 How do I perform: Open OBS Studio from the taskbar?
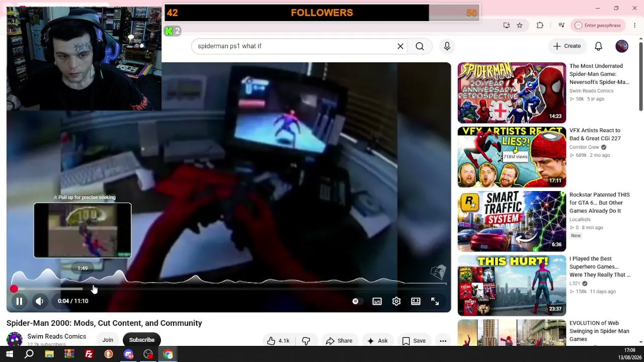coord(148,354)
